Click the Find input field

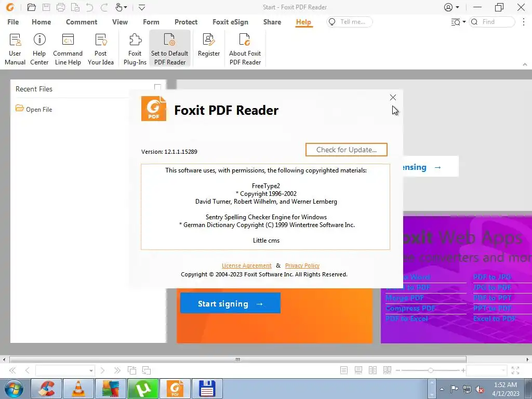coord(492,22)
